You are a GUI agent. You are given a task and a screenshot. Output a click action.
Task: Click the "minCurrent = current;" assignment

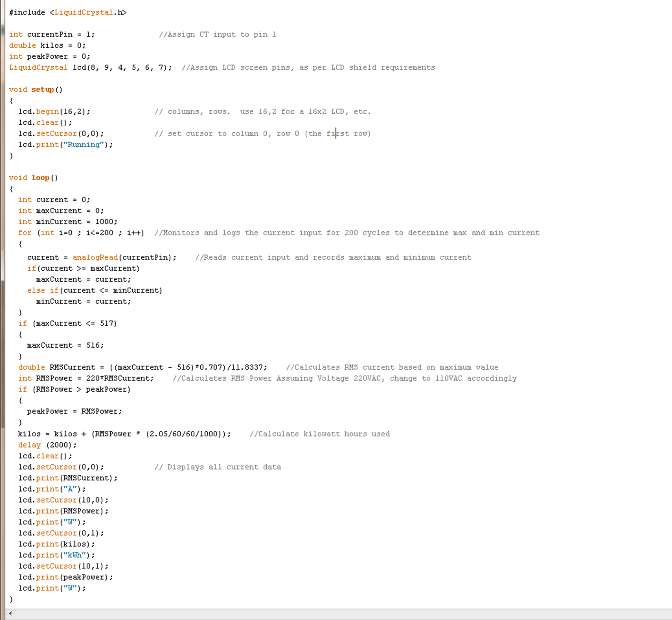[83, 301]
